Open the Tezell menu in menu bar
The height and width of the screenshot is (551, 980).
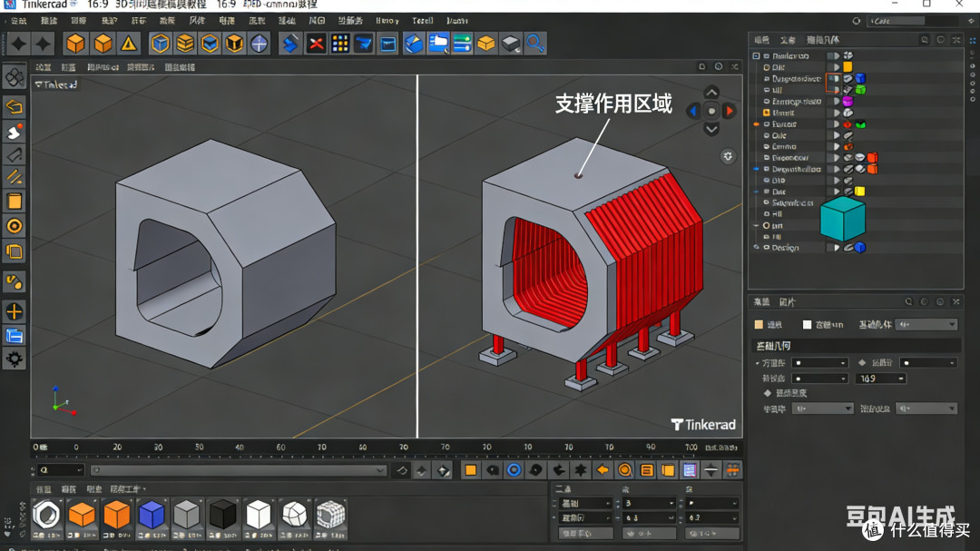(x=423, y=21)
